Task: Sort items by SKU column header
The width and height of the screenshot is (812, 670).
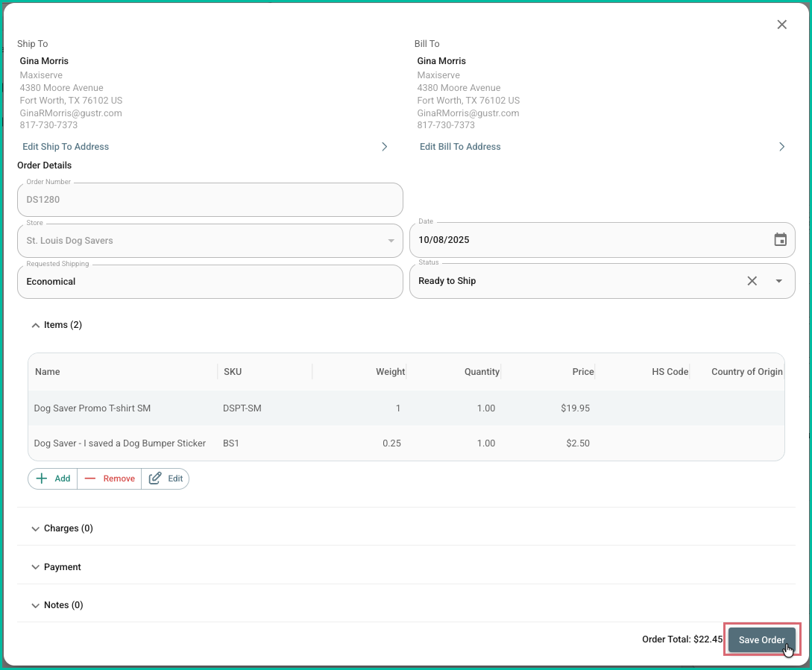Action: 233,371
